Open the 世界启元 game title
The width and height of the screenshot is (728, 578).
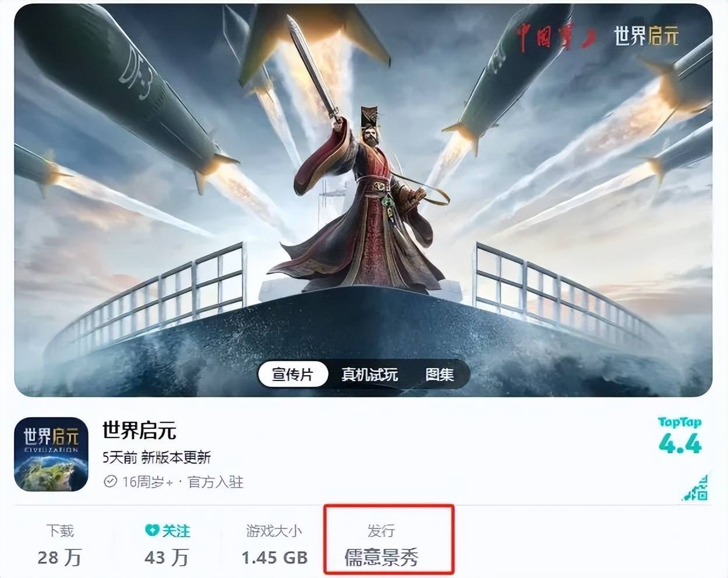[139, 431]
